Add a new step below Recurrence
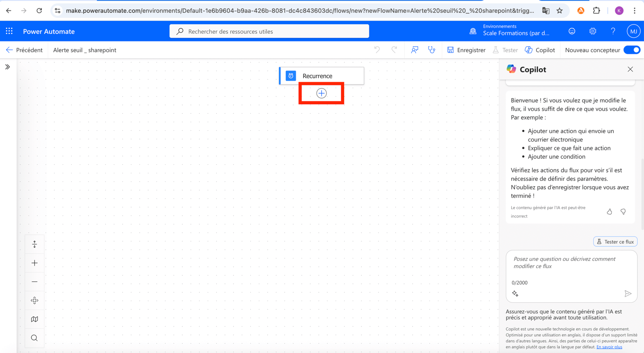The height and width of the screenshot is (353, 644). pos(321,93)
